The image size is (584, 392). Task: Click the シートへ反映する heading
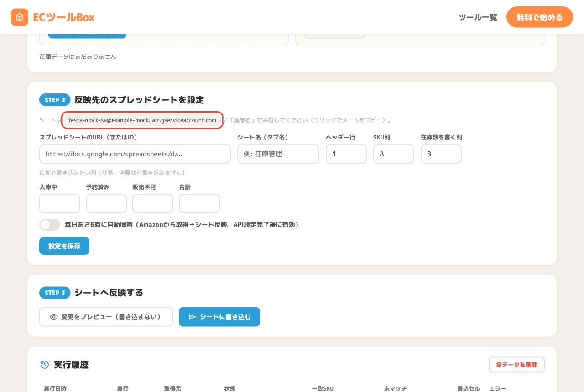[109, 293]
